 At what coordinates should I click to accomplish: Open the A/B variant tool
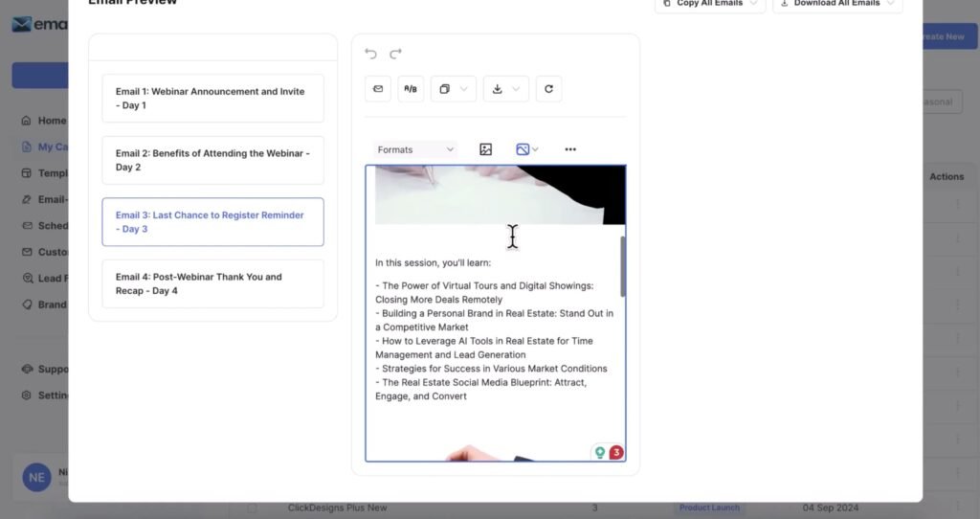(411, 89)
